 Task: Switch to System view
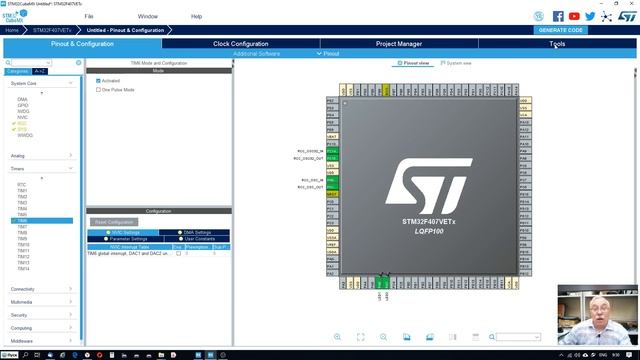point(456,63)
